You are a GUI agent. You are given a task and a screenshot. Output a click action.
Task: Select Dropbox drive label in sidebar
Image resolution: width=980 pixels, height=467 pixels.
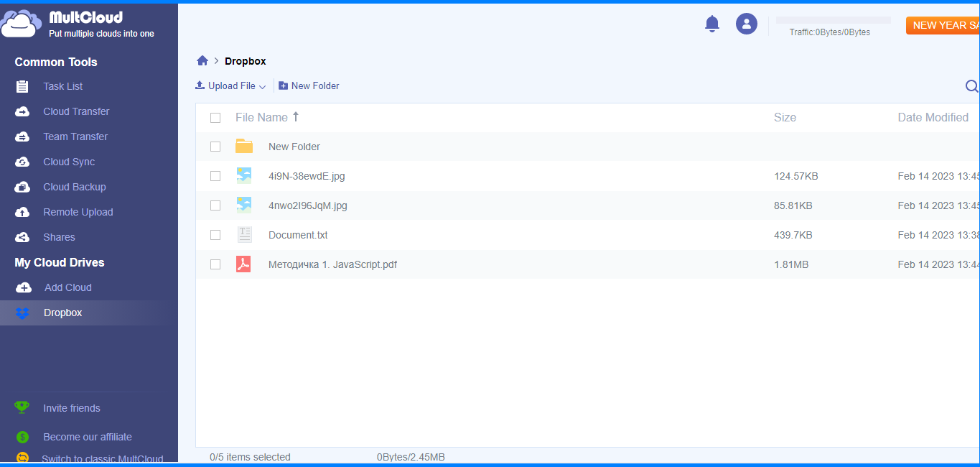coord(63,313)
